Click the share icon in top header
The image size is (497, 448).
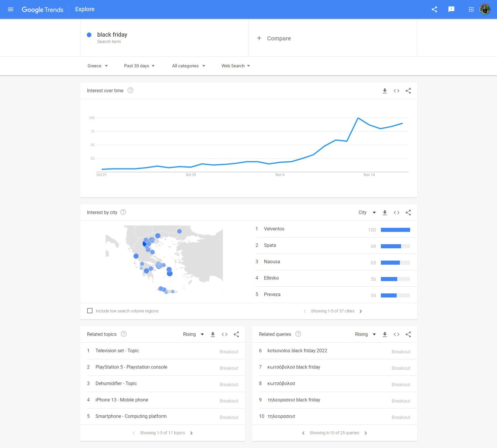[x=434, y=9]
